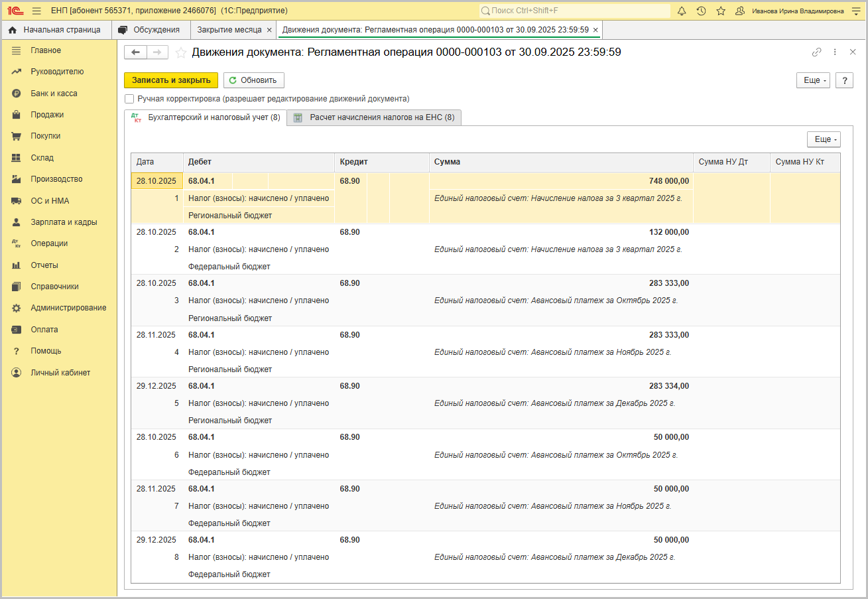Open Зарплата и кадры in the sidebar
Image resolution: width=868 pixels, height=599 pixels.
point(64,222)
